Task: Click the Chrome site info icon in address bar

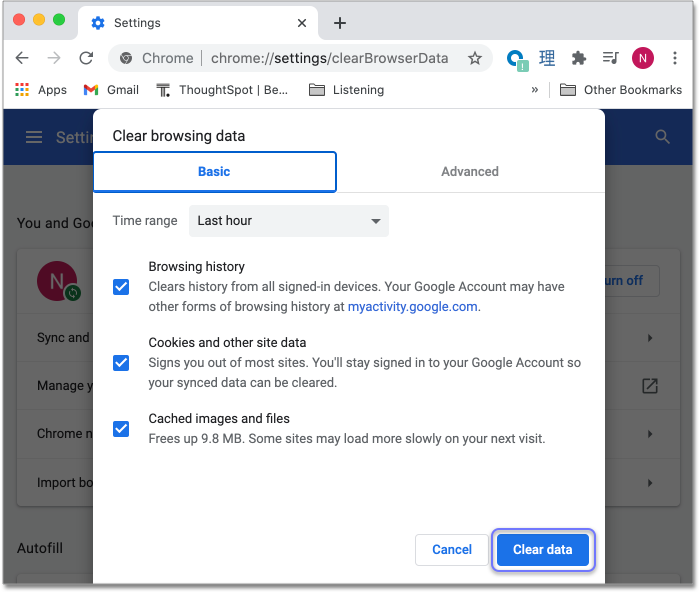Action: 126,58
